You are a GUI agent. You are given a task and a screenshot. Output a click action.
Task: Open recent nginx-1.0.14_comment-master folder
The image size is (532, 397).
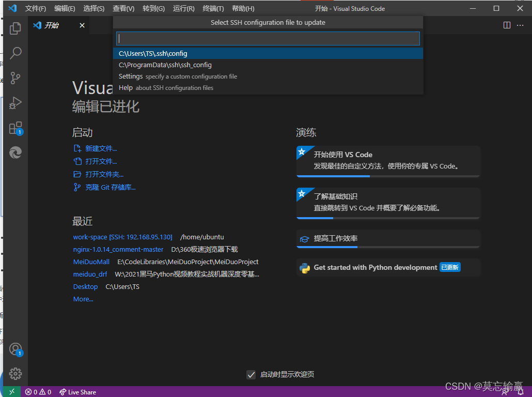click(118, 249)
